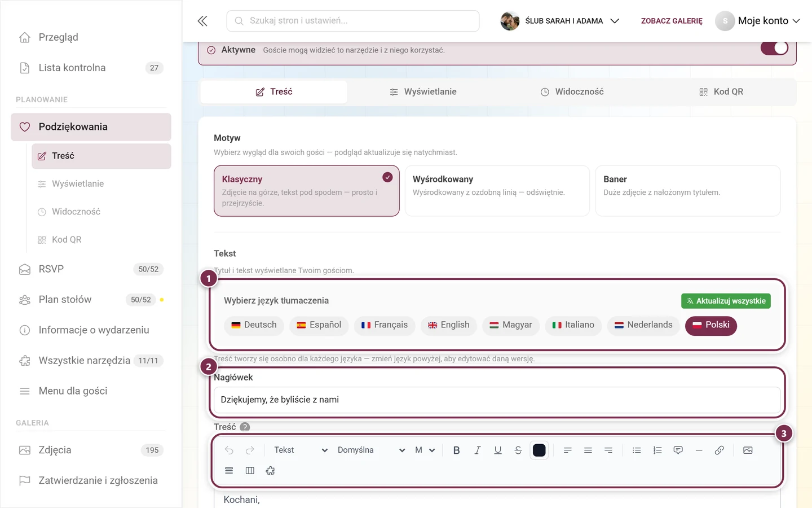Open the Tekst block style dropdown
This screenshot has width=812, height=508.
coord(301,450)
